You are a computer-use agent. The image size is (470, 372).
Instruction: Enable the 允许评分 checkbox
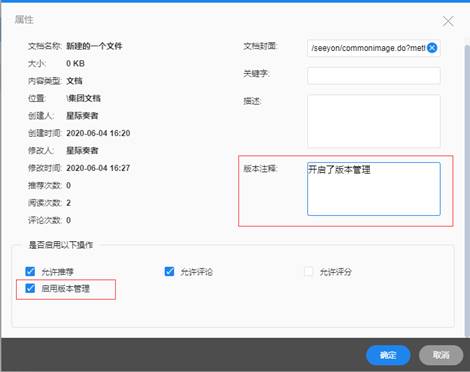tap(309, 271)
